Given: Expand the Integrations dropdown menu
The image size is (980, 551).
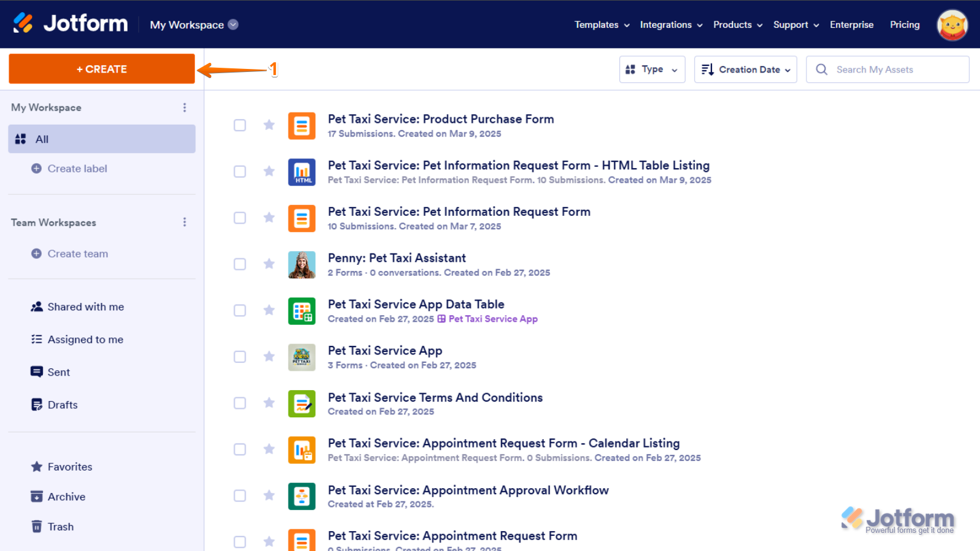Looking at the screenshot, I should [671, 25].
